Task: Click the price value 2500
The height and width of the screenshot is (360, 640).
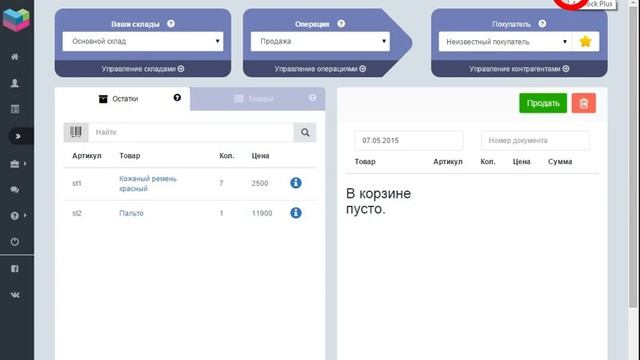Action: click(260, 183)
